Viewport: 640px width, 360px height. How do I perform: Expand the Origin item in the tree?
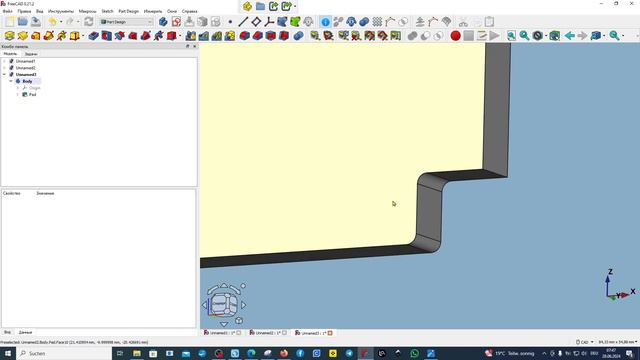click(18, 88)
